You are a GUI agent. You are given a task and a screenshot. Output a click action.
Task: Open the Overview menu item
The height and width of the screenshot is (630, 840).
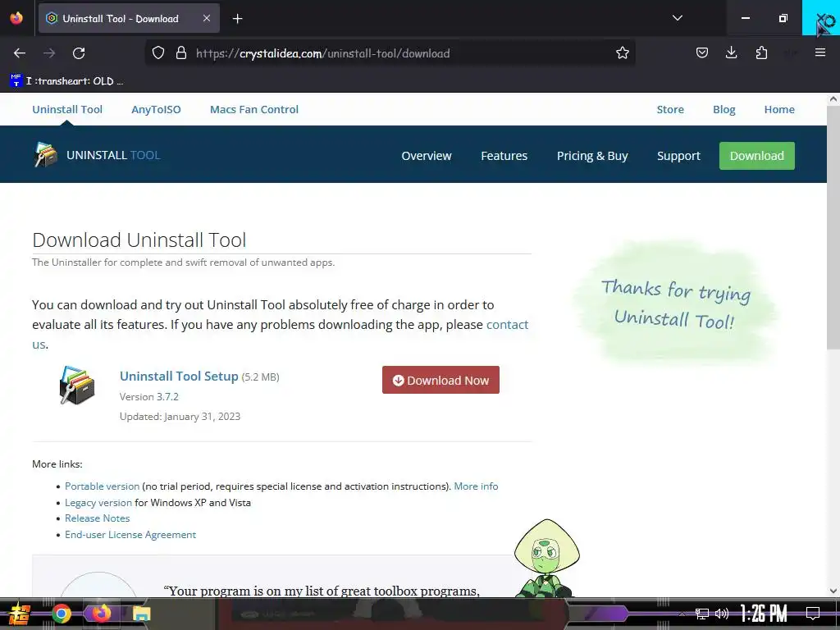pyautogui.click(x=427, y=156)
